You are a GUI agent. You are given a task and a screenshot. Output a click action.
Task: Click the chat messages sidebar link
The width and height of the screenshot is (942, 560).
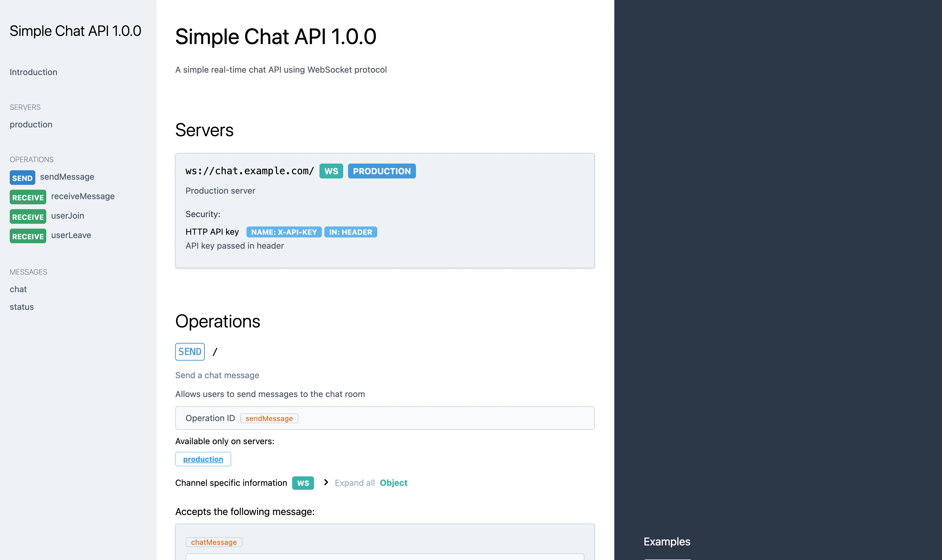18,289
